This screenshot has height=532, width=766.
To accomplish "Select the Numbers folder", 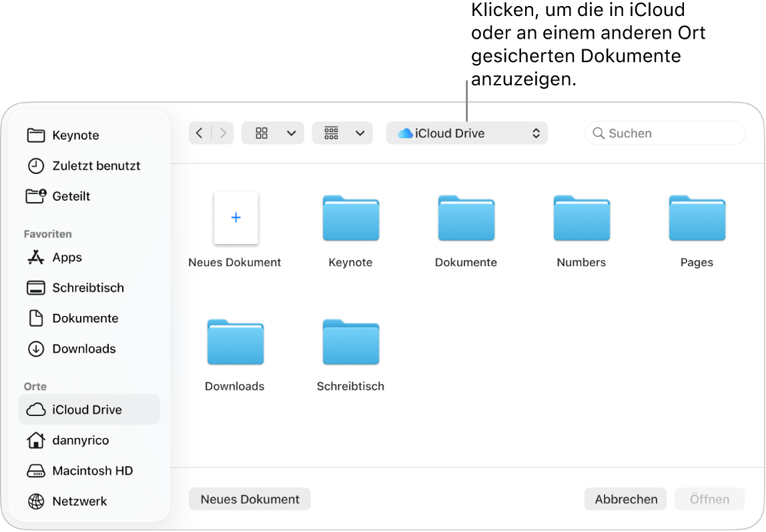I will coord(581,218).
